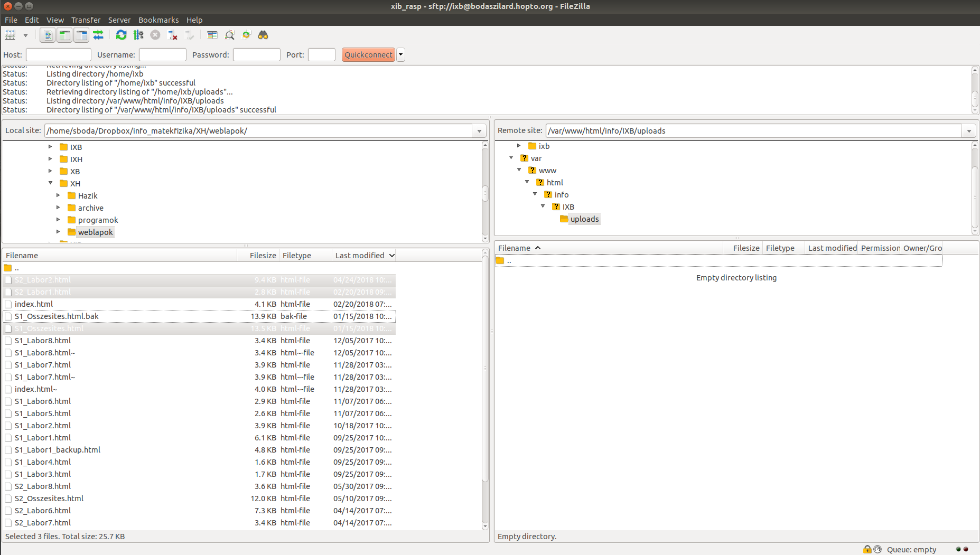This screenshot has width=980, height=555.
Task: Search files with binoculars icon
Action: click(x=263, y=35)
